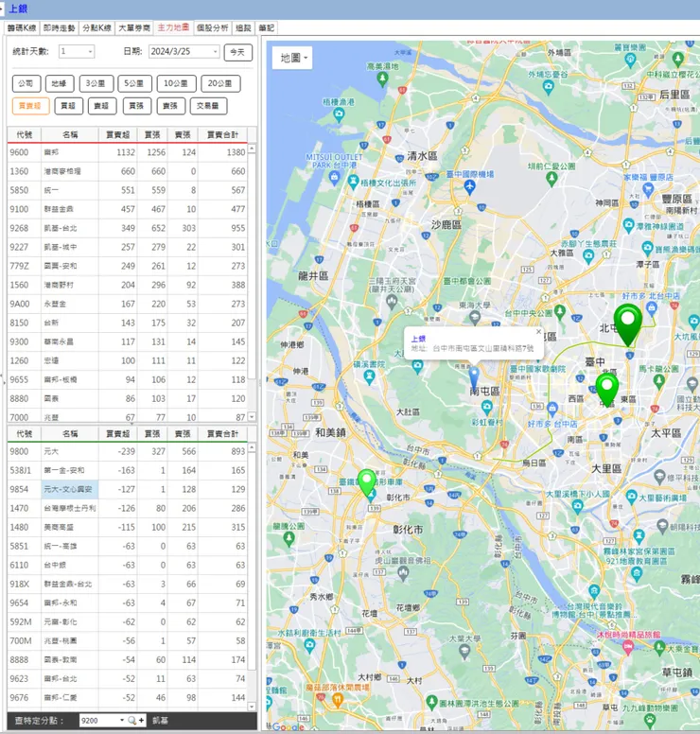Open the 筆記 tab
Screen dimensions: 700x734
point(267,28)
